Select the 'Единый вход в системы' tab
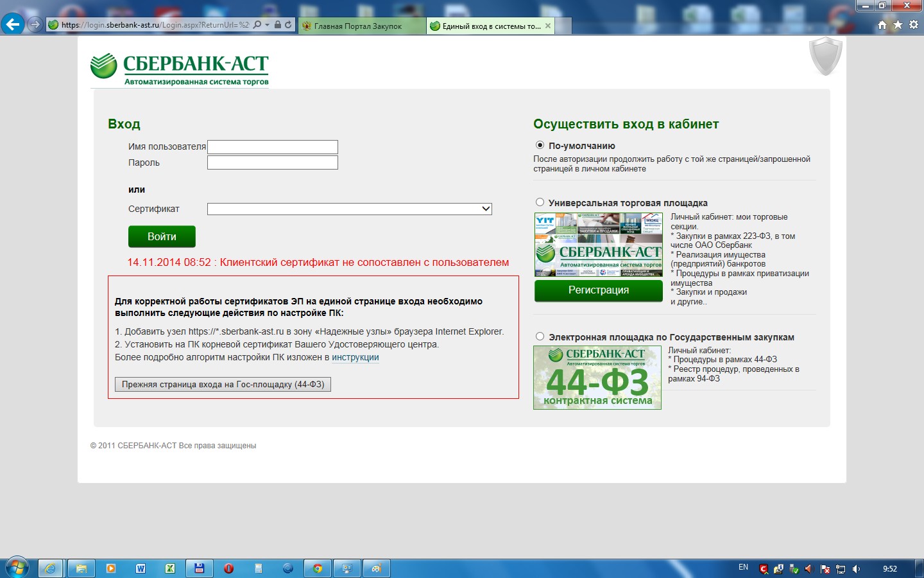 [x=490, y=26]
